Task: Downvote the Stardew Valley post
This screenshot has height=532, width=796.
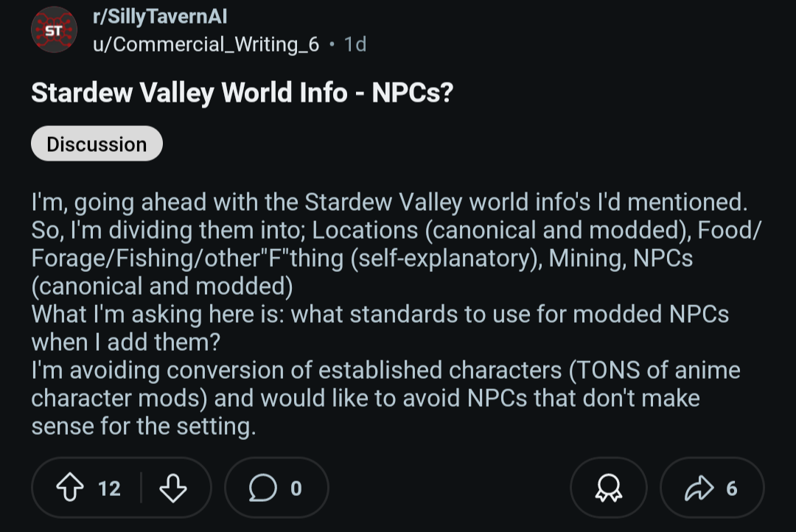Action: [173, 488]
